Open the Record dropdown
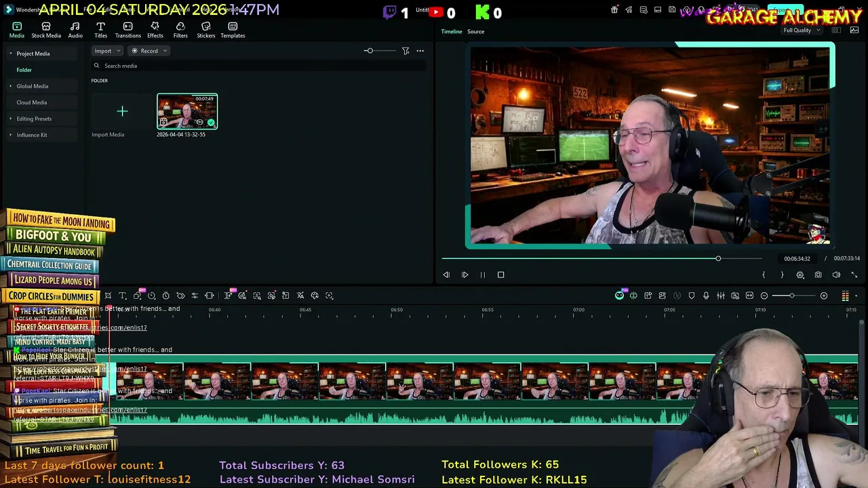 (149, 51)
